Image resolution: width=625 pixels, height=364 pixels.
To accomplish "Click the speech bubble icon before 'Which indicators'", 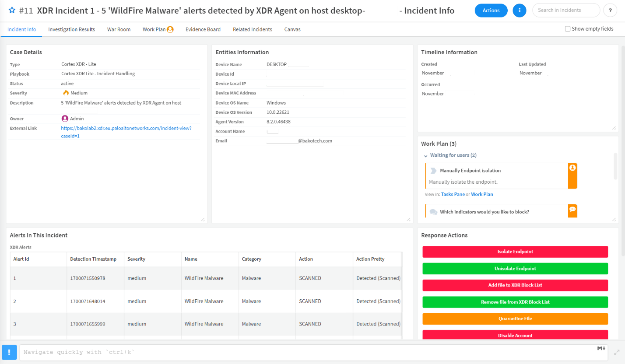I will [434, 212].
